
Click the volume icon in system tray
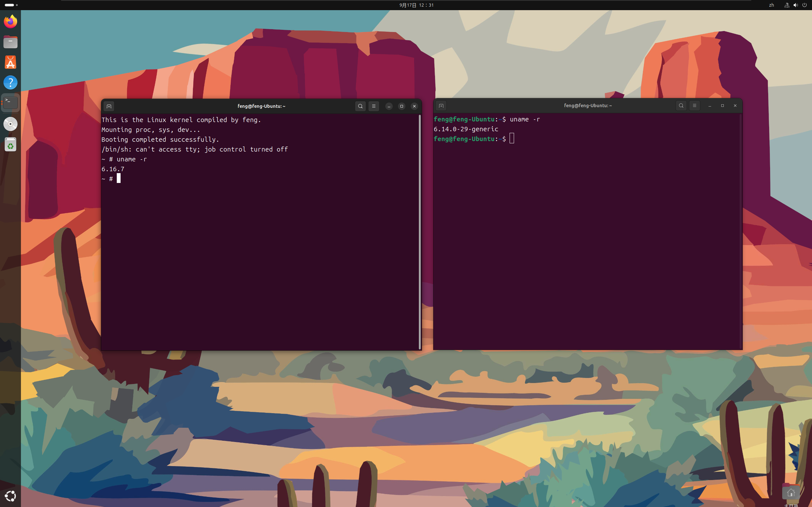tap(795, 5)
